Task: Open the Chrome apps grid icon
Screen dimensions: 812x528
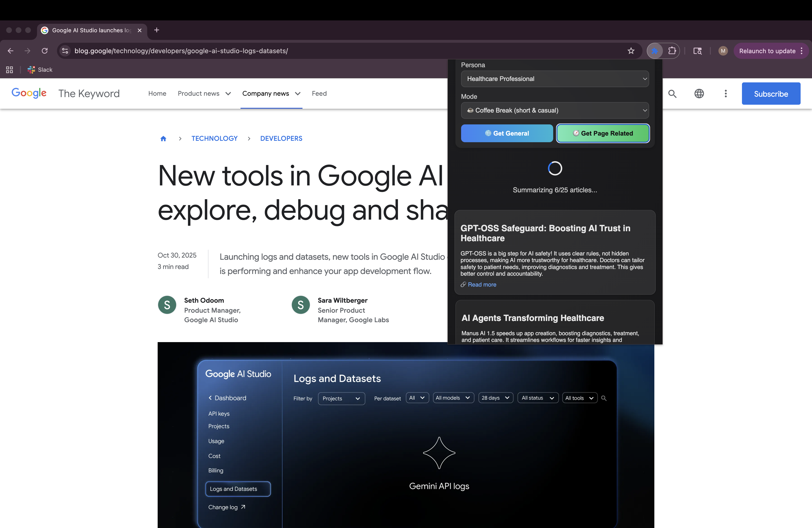Action: (x=9, y=70)
